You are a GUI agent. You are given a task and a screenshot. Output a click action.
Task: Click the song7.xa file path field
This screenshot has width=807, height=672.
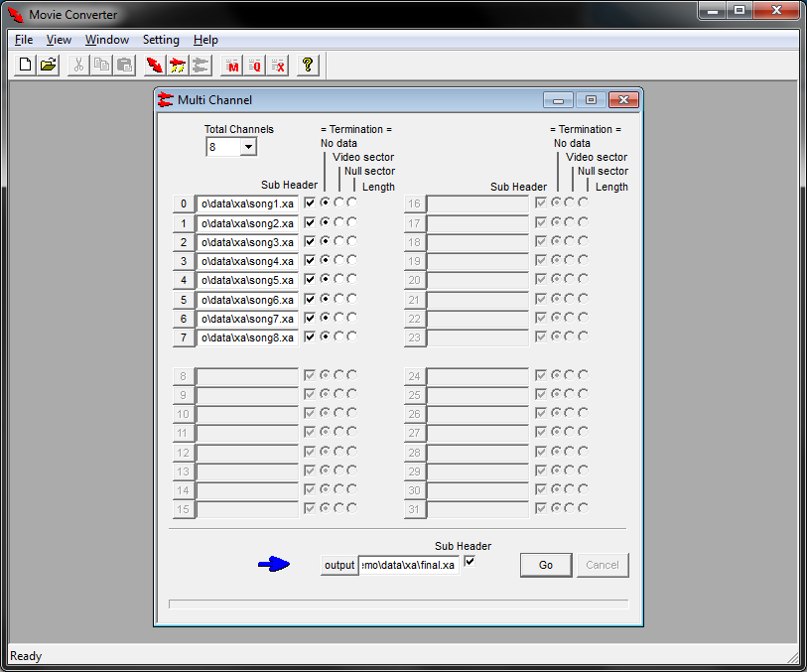coord(247,319)
